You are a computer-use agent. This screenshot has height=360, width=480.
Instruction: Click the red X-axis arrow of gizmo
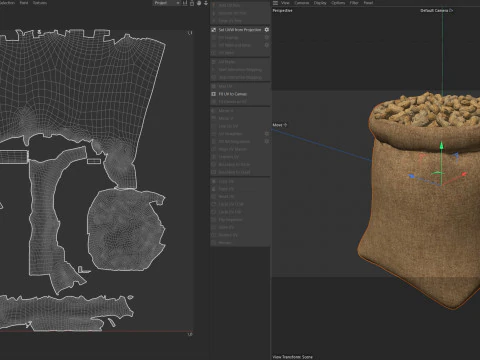[x=464, y=174]
